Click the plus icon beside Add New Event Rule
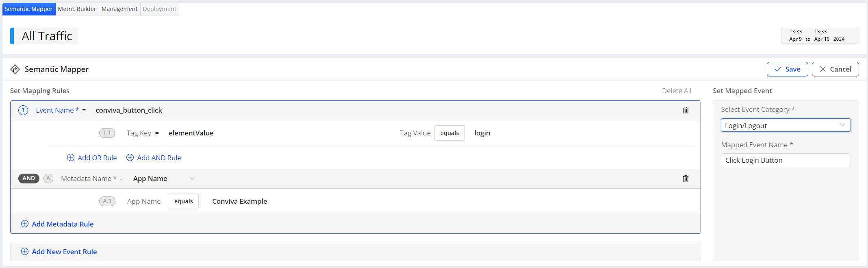 coord(25,251)
